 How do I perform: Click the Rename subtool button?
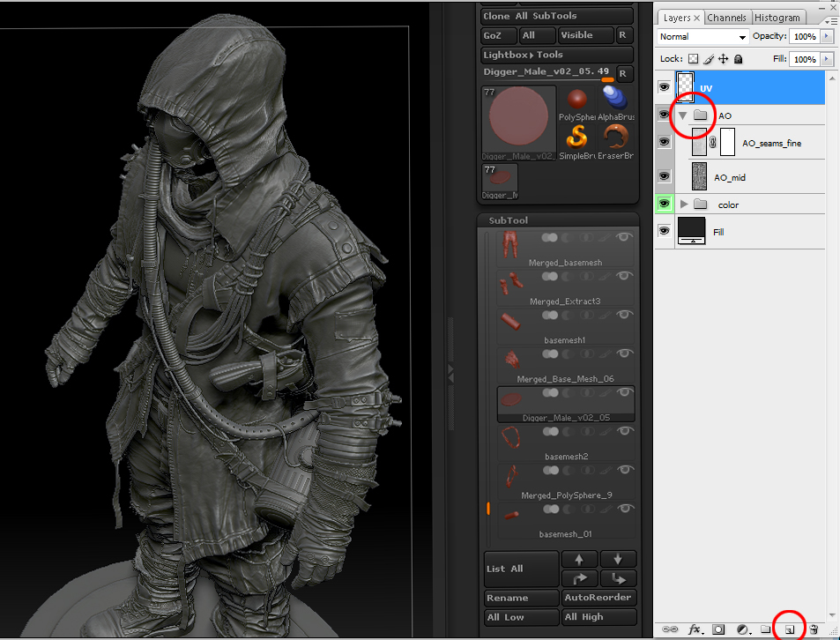[521, 598]
